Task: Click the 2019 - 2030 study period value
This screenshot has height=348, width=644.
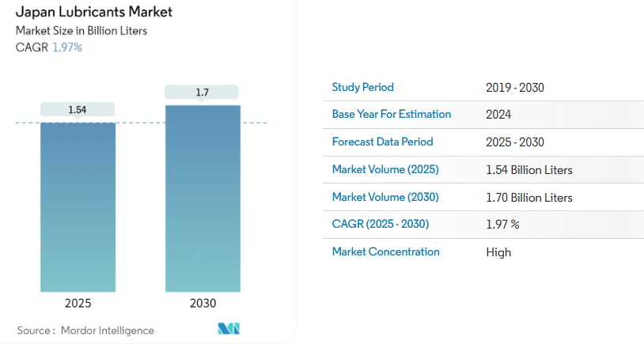Action: coord(515,88)
